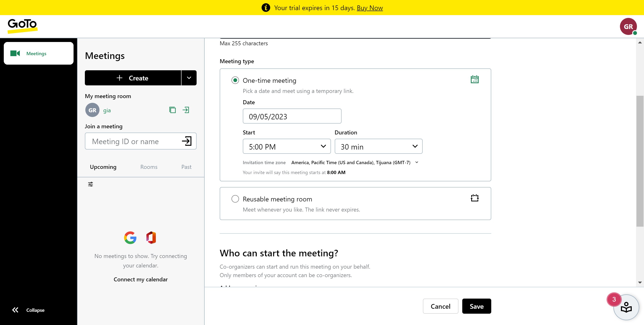
Task: Open the Duration dropdown
Action: [378, 147]
